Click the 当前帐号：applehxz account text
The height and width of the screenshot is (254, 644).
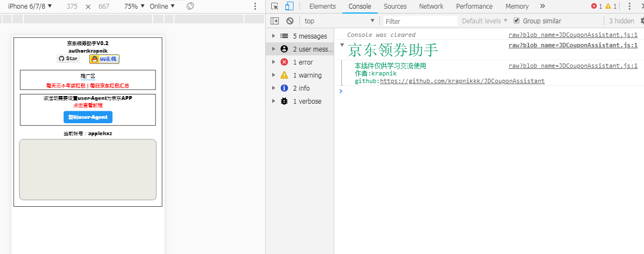pyautogui.click(x=88, y=134)
